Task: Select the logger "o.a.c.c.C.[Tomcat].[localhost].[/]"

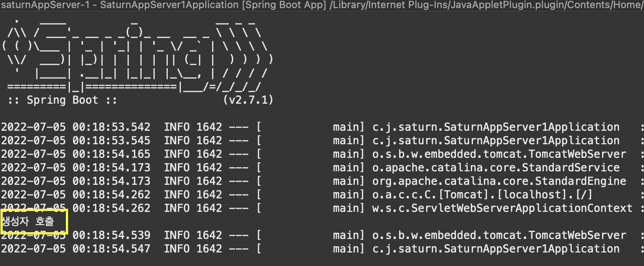Action: 482,194
